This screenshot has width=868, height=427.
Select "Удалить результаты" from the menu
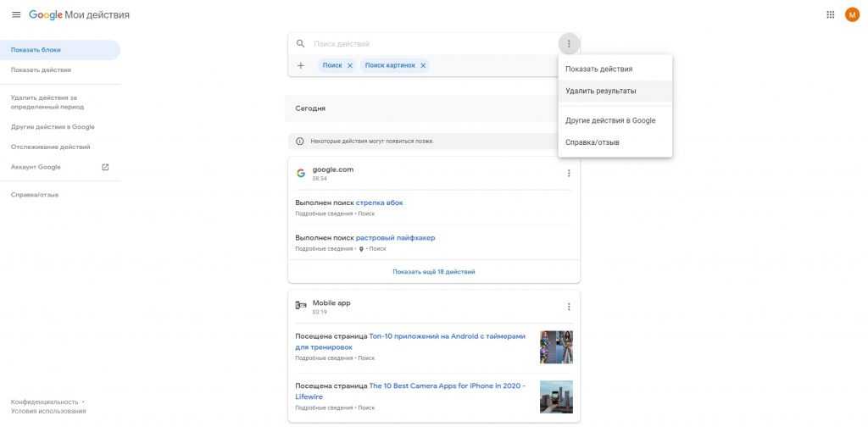tap(600, 91)
